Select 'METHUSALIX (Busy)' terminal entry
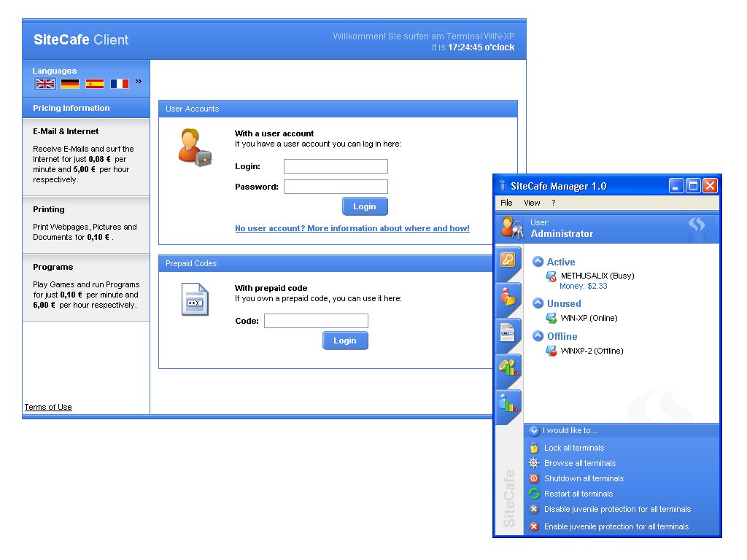This screenshot has height=560, width=747. click(597, 276)
